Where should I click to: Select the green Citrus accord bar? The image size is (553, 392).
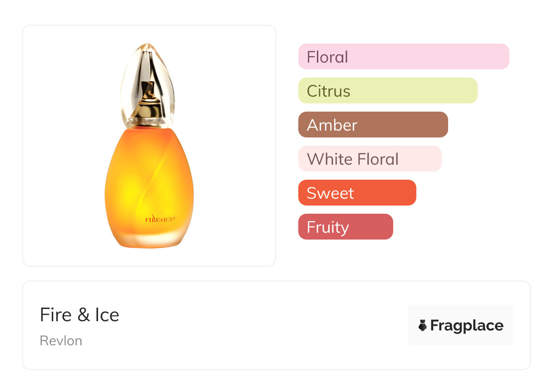(387, 91)
